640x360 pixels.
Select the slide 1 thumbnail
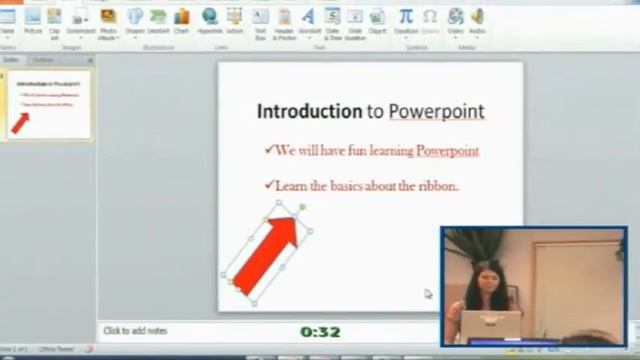pyautogui.click(x=49, y=105)
